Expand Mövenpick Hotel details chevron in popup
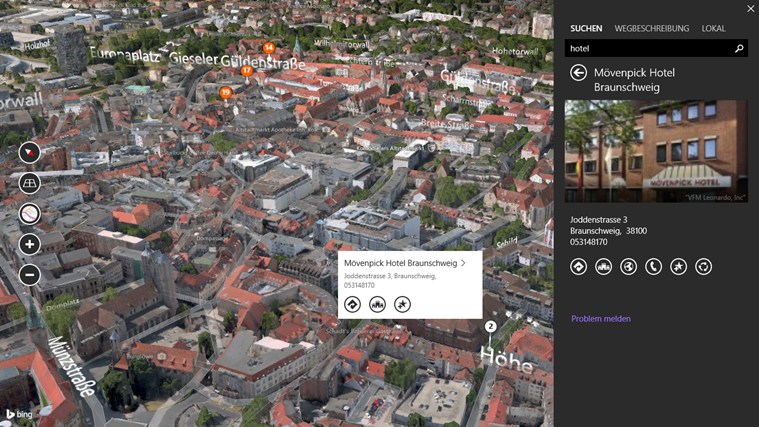The height and width of the screenshot is (427, 759). click(463, 263)
